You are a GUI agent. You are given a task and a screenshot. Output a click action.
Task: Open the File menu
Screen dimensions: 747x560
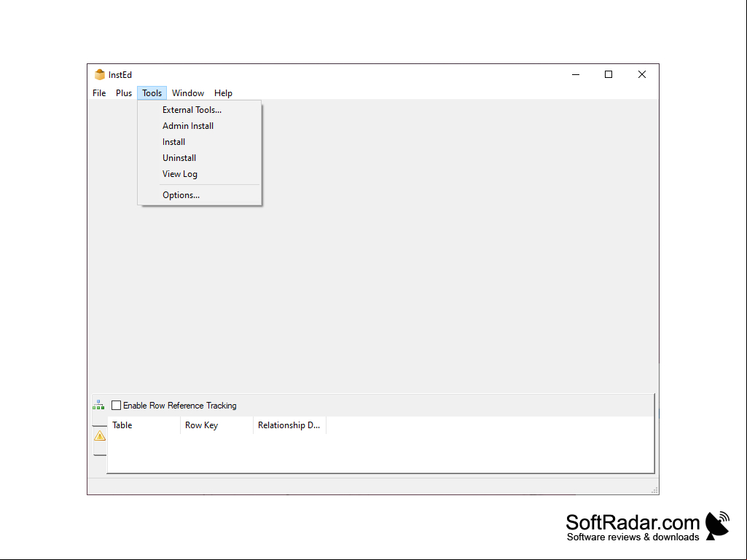click(99, 93)
